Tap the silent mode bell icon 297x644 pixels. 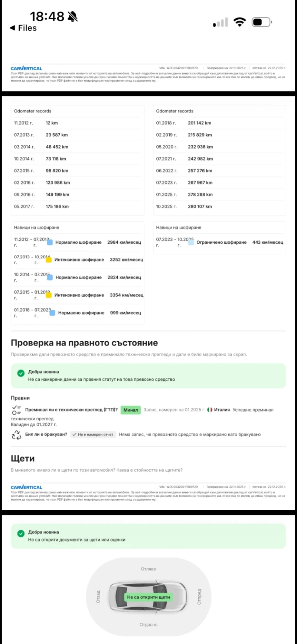coord(73,16)
